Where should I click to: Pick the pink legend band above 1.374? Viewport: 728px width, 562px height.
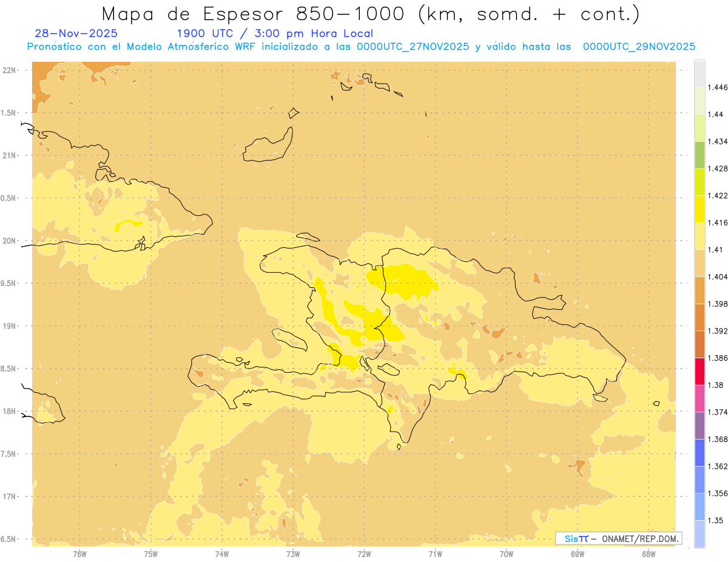[x=699, y=398]
